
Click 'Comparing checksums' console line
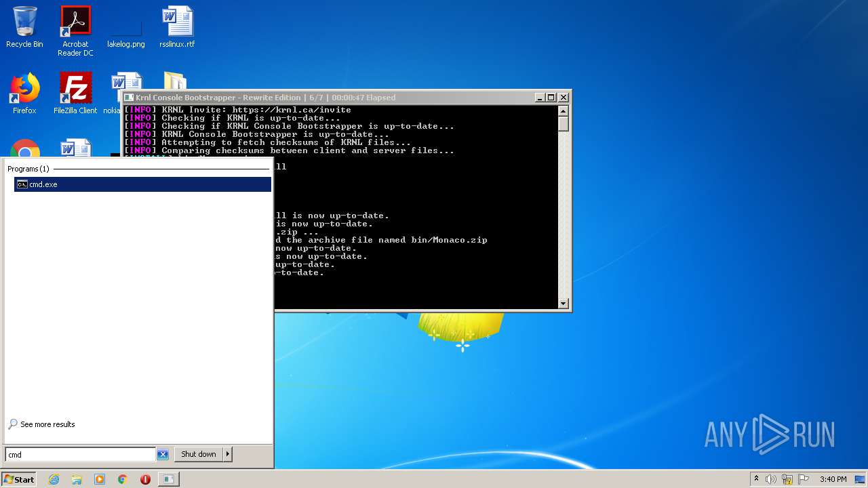pyautogui.click(x=290, y=150)
